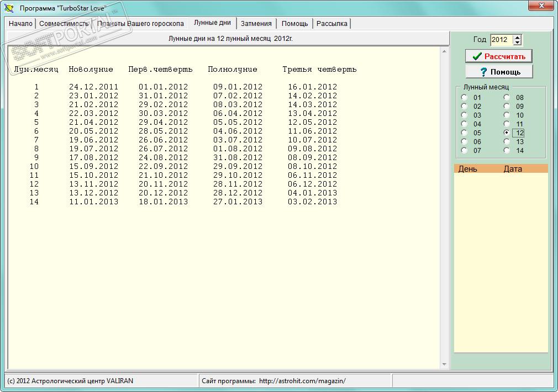Open the Начало tab
The width and height of the screenshot is (558, 392).
coord(20,24)
